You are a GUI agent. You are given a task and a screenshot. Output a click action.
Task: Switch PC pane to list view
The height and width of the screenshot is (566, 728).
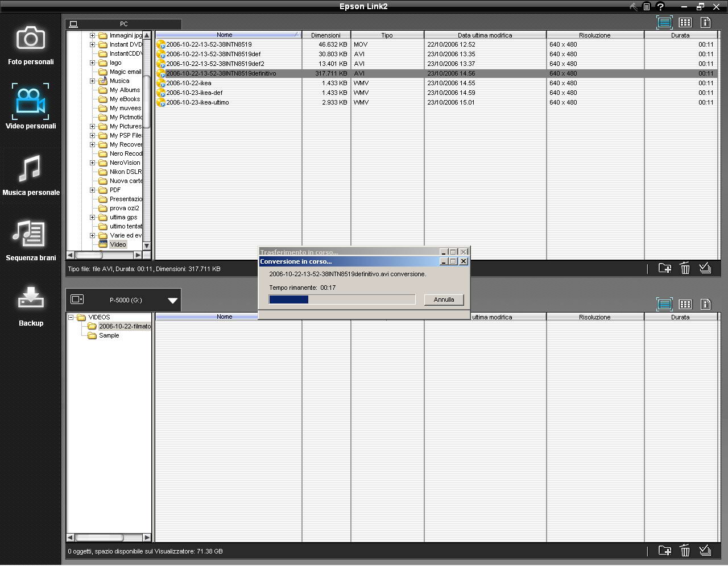pyautogui.click(x=664, y=22)
